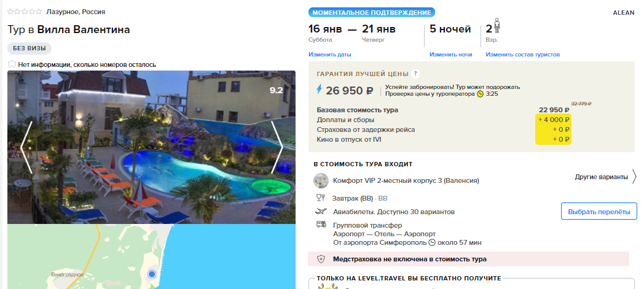Click the МОМЕНТАЛЬНОЕ ПОДТВЕРЖДЕНИЕ badge
Viewport: 644px width, 289px height.
tap(371, 12)
